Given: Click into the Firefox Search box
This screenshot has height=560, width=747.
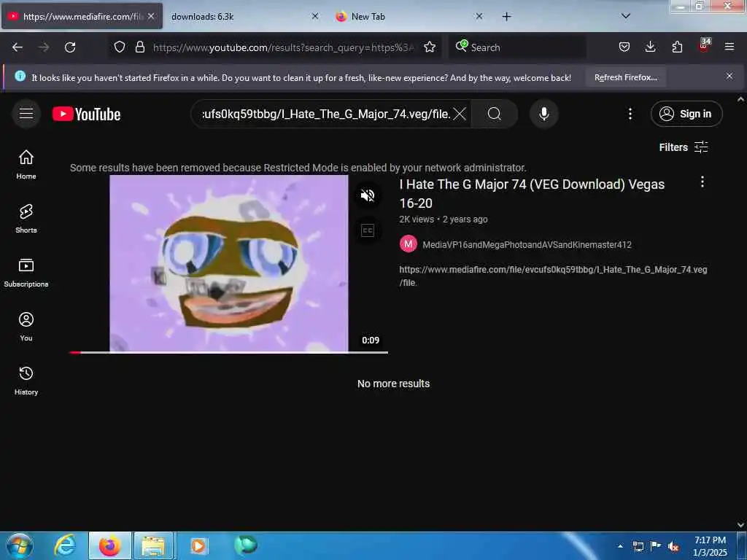Looking at the screenshot, I should pos(517,47).
